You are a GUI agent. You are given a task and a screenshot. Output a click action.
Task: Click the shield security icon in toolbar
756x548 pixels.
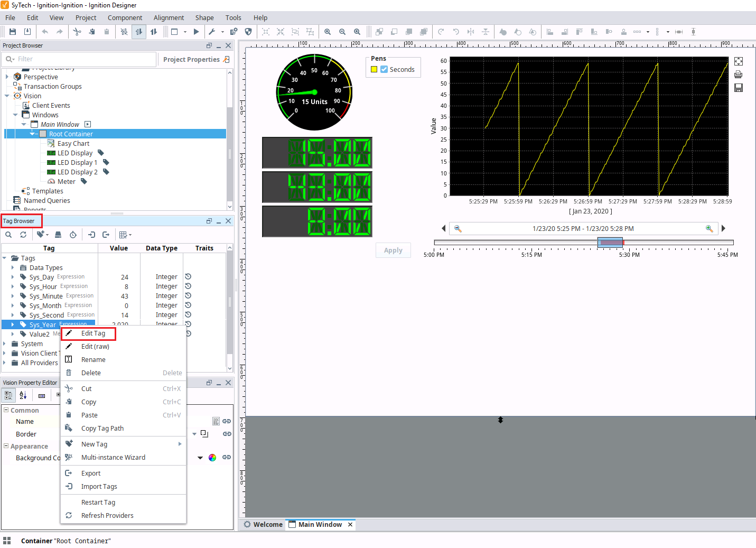point(248,32)
